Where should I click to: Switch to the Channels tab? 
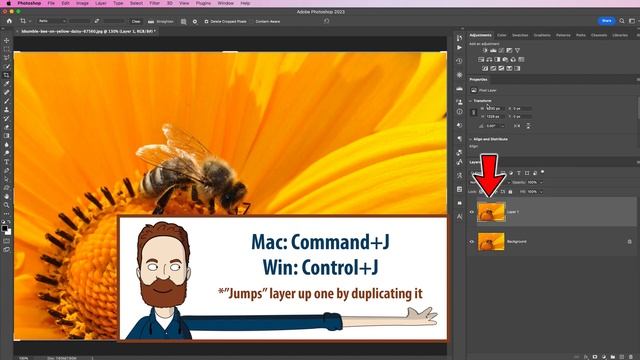click(x=599, y=35)
